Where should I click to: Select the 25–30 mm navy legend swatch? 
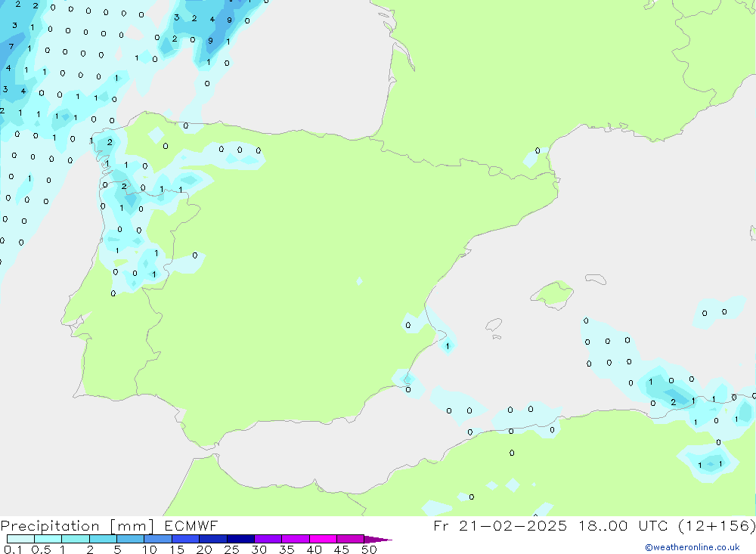pos(240,539)
